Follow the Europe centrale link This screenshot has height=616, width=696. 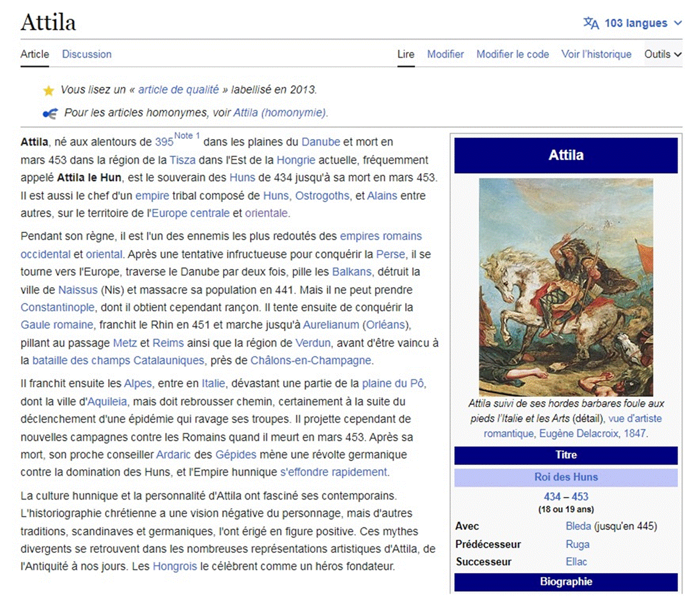[x=191, y=213]
